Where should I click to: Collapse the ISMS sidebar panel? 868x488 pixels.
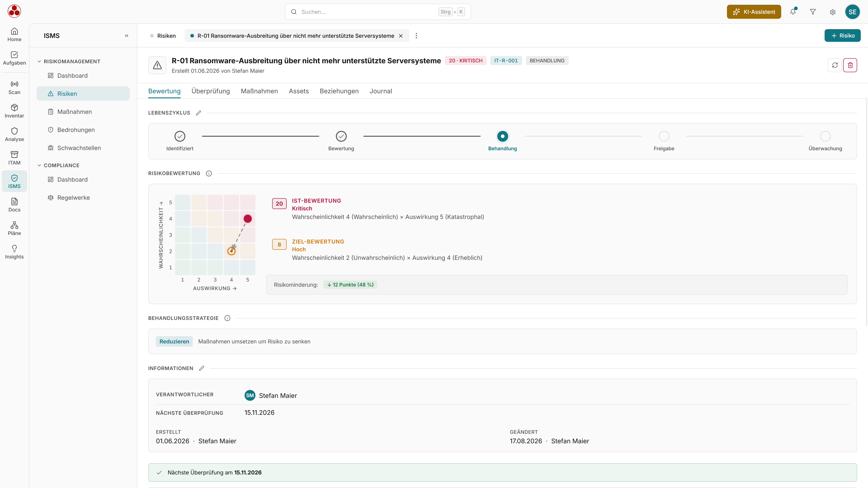point(127,36)
